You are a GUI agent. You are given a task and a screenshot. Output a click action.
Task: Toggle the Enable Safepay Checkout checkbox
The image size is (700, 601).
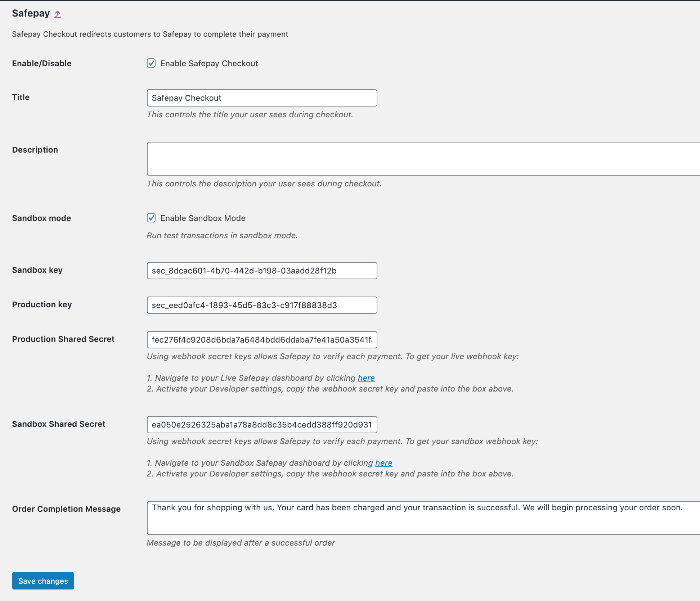(x=151, y=63)
